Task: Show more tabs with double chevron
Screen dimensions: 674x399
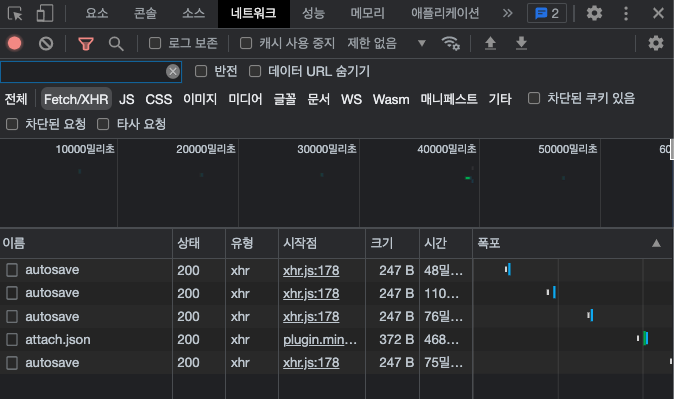Action: tap(508, 13)
